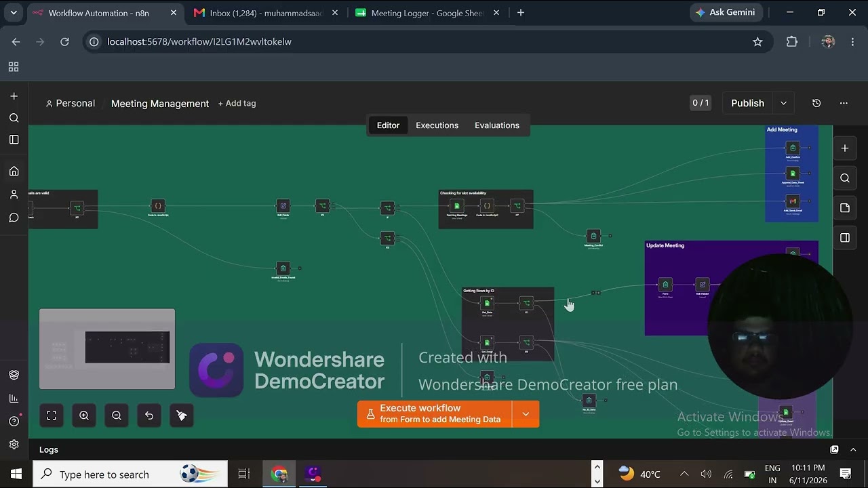Screen dimensions: 868x488
Task: Show hidden system tray icons
Action: tap(684, 474)
